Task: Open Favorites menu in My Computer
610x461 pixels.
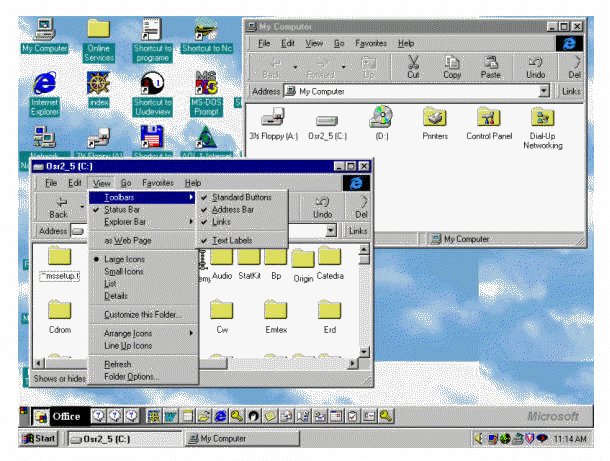Action: point(371,44)
